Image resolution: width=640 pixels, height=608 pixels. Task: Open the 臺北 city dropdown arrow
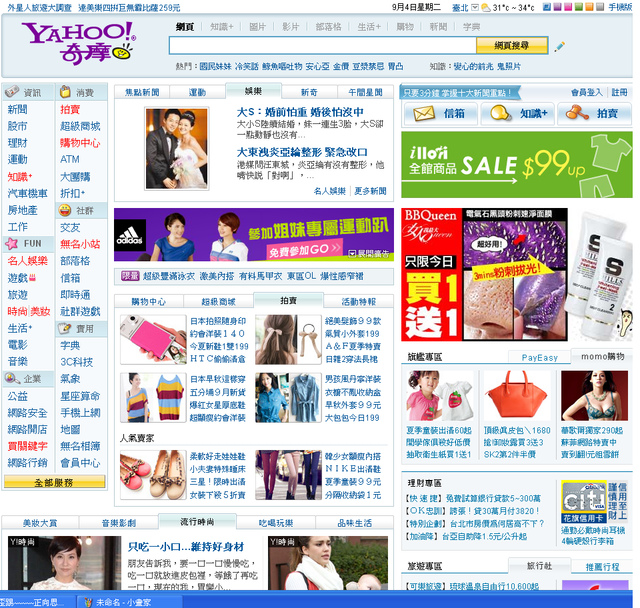tap(475, 7)
